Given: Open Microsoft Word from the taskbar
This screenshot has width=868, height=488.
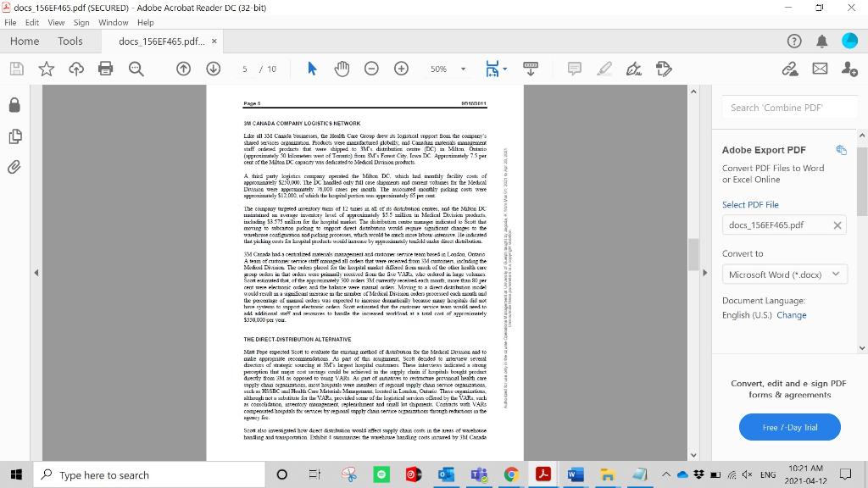Looking at the screenshot, I should point(576,474).
